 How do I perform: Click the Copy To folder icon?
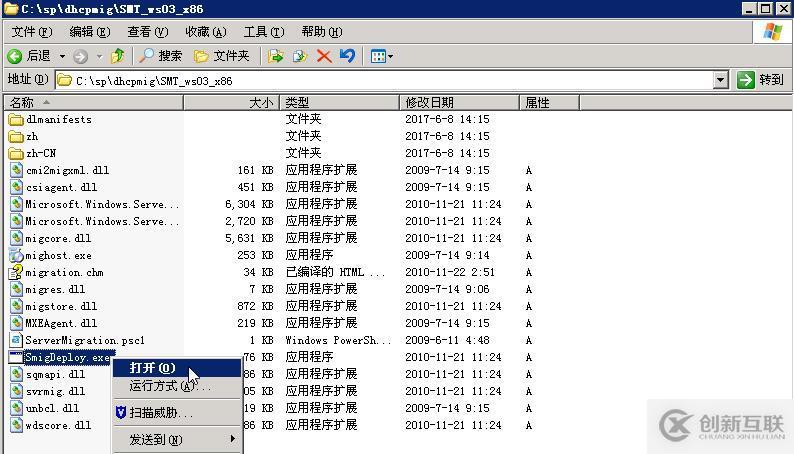pos(300,56)
